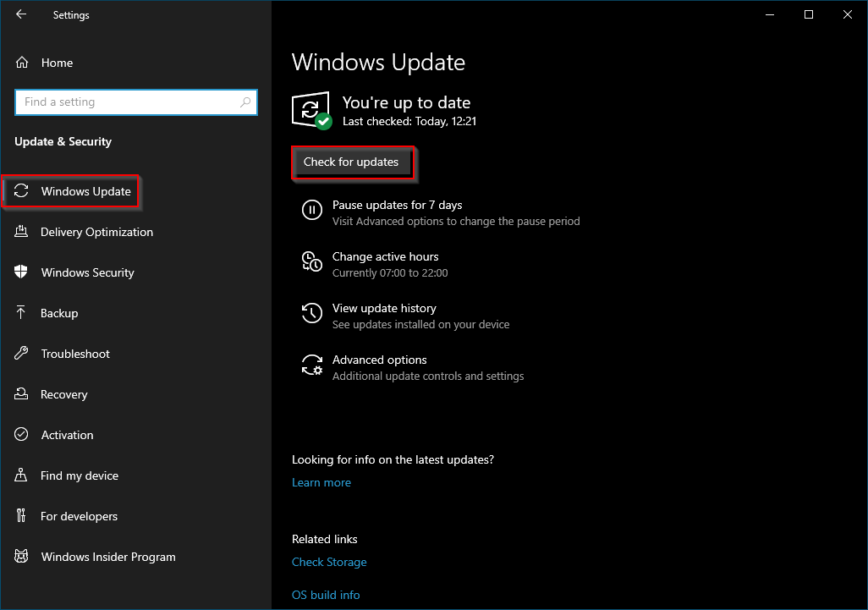Click the Check for updates button
The image size is (868, 610).
tap(352, 162)
